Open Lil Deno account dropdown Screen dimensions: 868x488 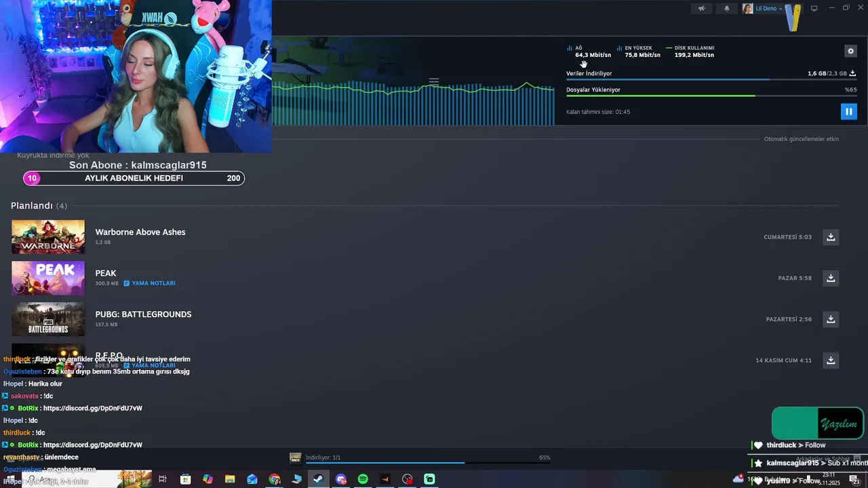click(769, 9)
